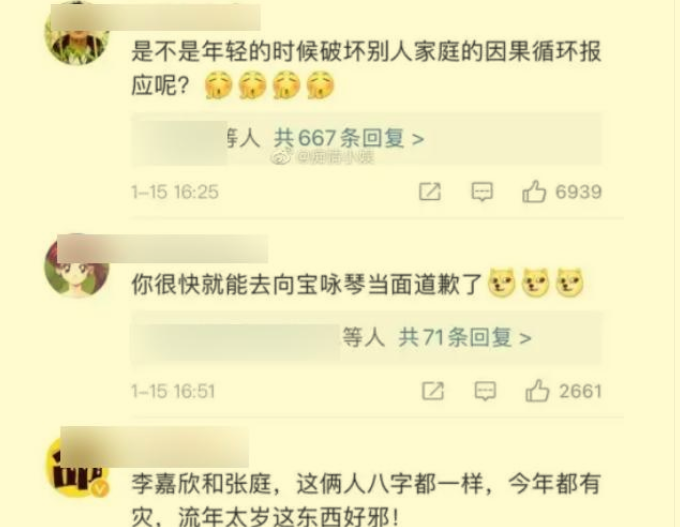
Task: Tap the chevron after 共667条回复
Action: [418, 139]
